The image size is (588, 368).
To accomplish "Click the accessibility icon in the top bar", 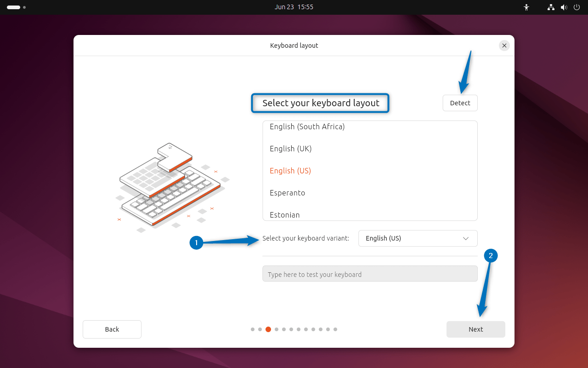I will pos(526,7).
